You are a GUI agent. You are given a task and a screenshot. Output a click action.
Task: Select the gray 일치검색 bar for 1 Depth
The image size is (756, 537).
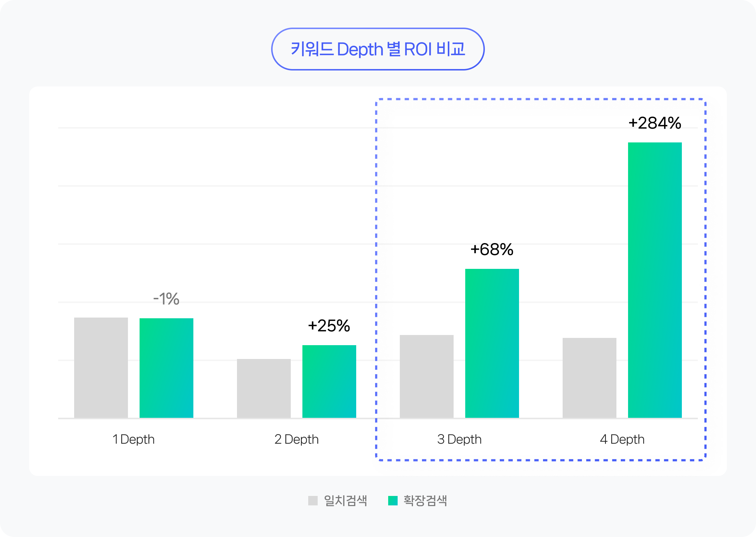tap(101, 368)
